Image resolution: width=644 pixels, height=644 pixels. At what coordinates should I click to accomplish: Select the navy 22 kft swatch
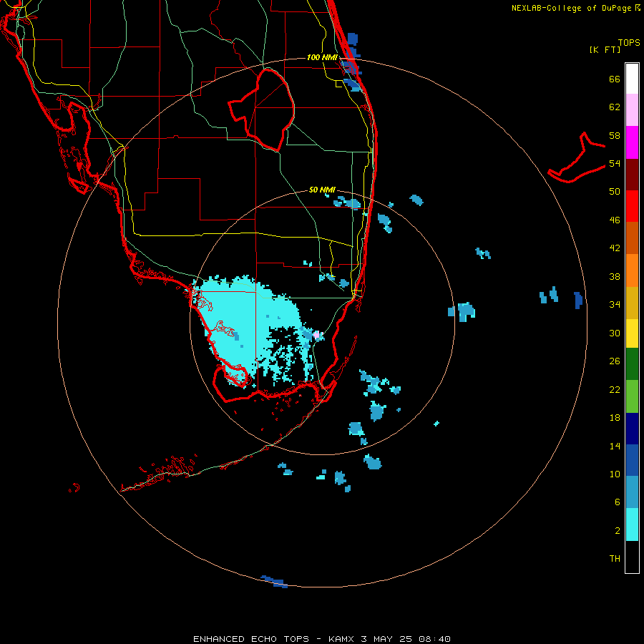tap(632, 429)
